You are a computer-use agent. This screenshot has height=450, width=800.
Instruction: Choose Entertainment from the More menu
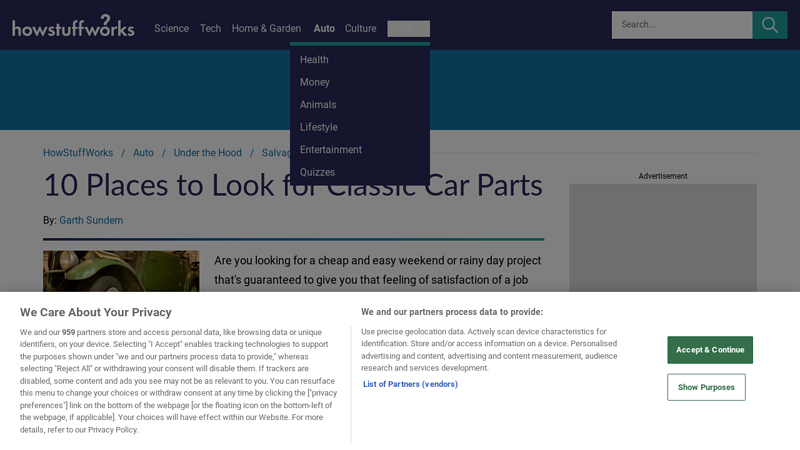tap(331, 149)
